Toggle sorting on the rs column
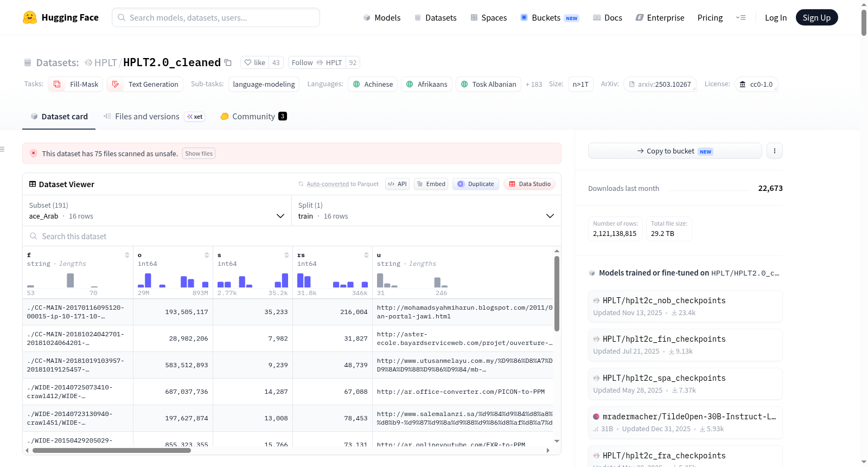 click(x=366, y=255)
